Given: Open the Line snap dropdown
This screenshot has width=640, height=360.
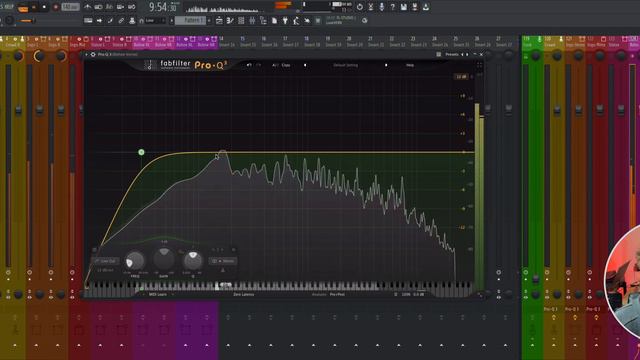Looking at the screenshot, I should point(156,20).
